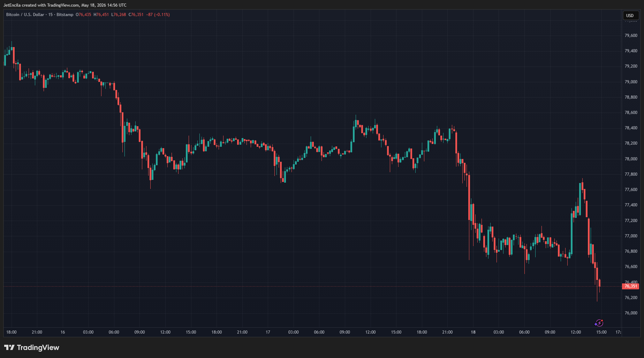This screenshot has height=358, width=644.
Task: Click the 78,000 price axis label
Action: [631, 159]
